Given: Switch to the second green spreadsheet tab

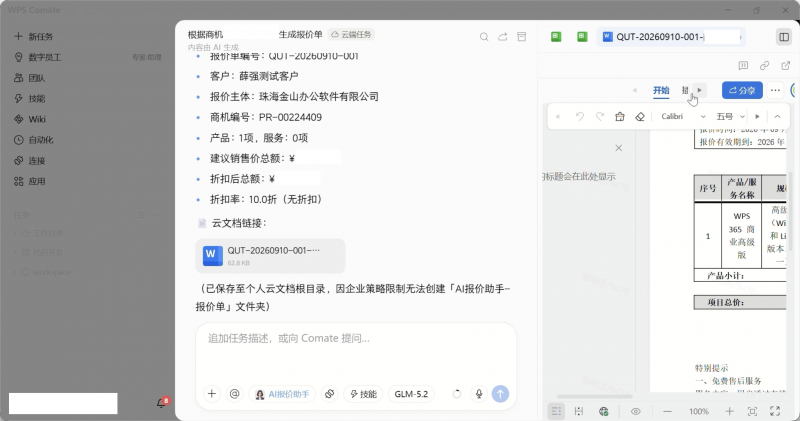Looking at the screenshot, I should (x=582, y=37).
